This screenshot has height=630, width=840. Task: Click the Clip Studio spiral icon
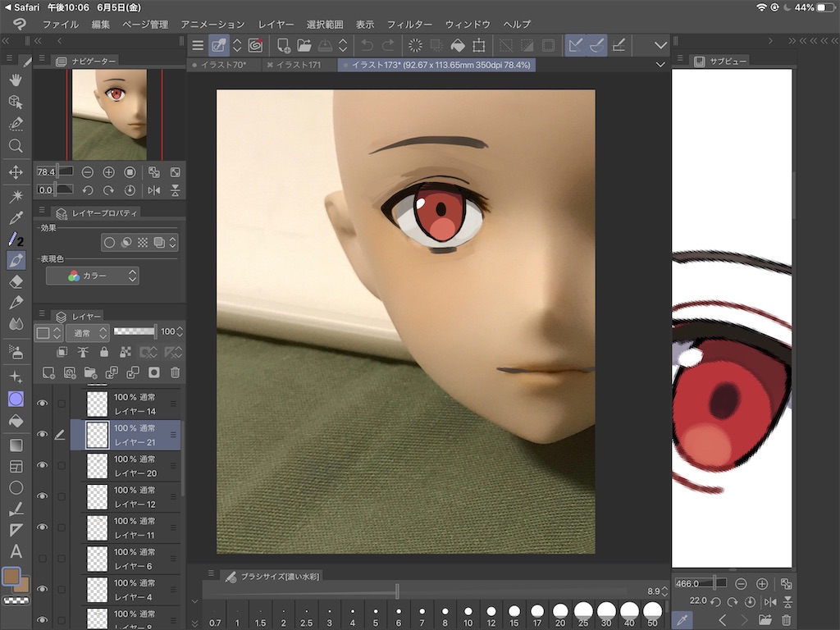click(256, 46)
